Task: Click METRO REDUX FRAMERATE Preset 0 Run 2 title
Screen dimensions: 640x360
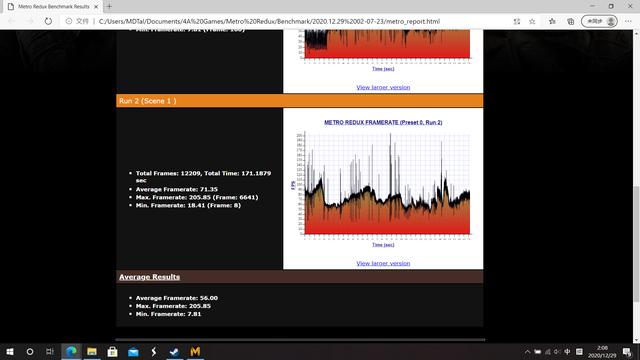Action: (383, 122)
